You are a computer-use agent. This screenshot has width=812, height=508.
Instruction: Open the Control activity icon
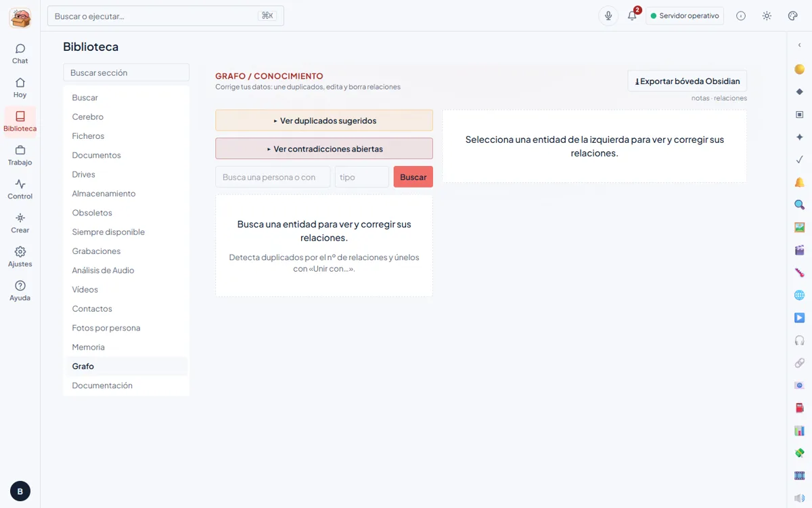[20, 189]
